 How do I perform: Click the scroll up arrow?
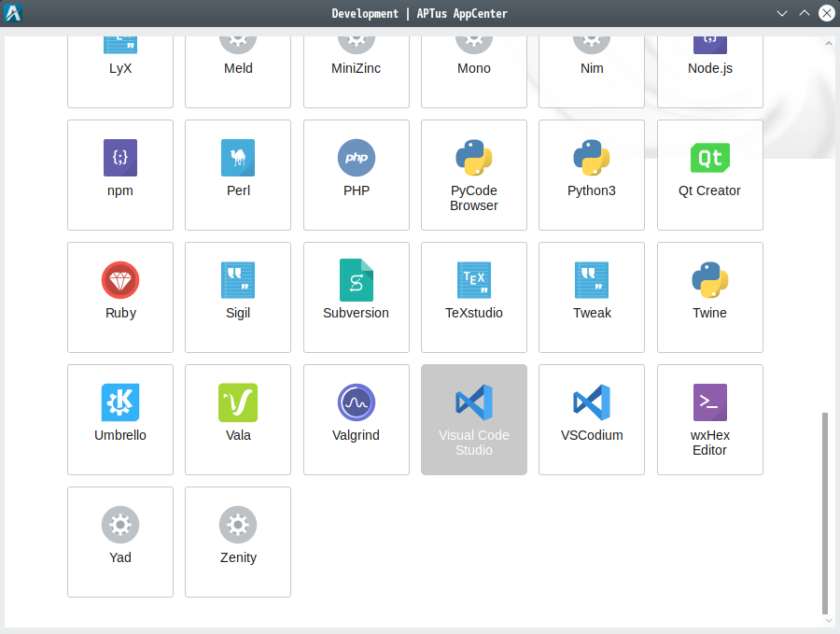[829, 43]
